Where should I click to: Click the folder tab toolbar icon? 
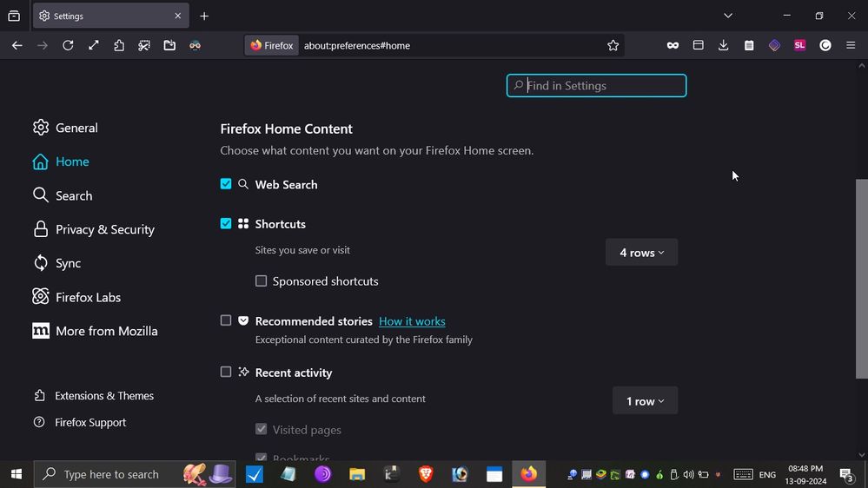[x=170, y=45]
